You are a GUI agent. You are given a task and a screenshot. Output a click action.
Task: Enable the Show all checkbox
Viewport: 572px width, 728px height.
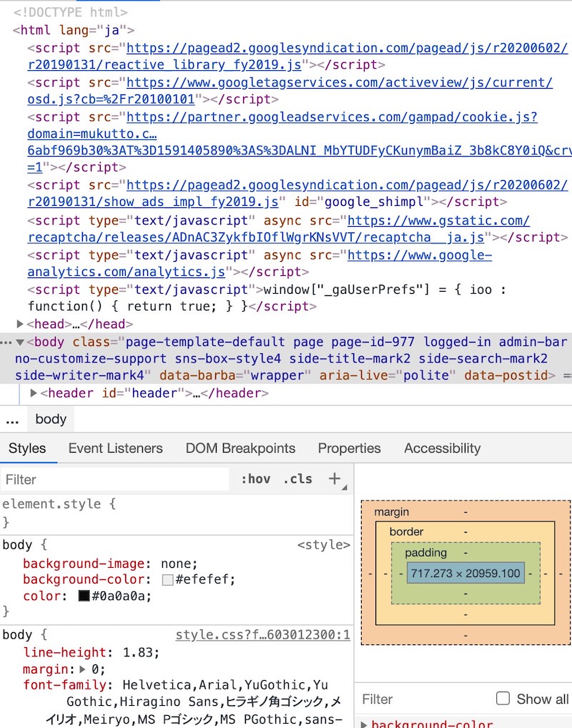[x=503, y=698]
